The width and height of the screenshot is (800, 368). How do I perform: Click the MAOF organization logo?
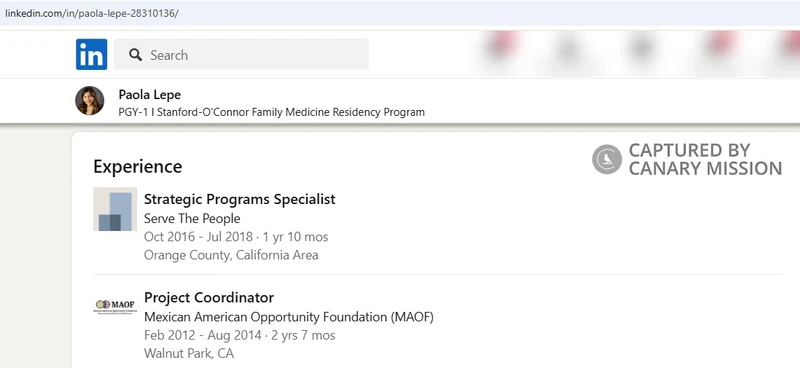click(x=115, y=306)
